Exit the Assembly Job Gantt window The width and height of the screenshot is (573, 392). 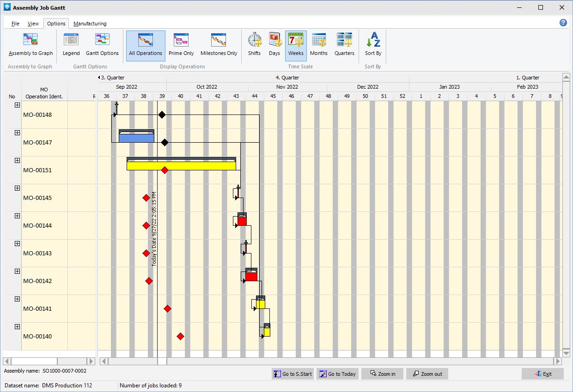pos(543,374)
